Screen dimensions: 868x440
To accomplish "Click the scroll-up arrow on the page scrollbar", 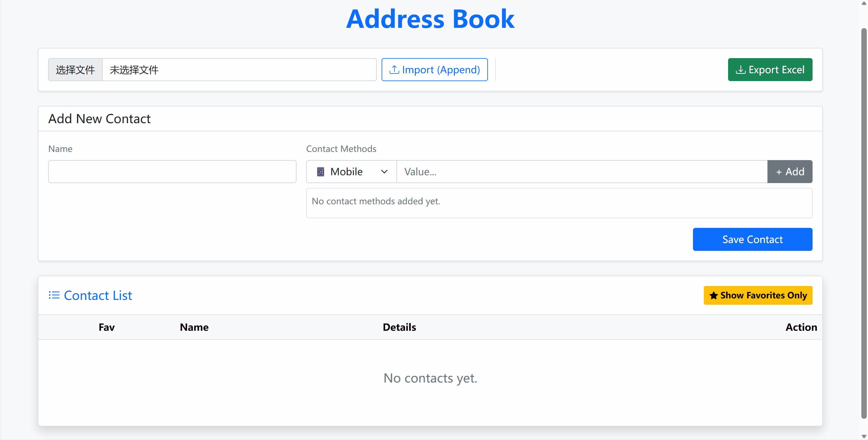I will 864,3.
